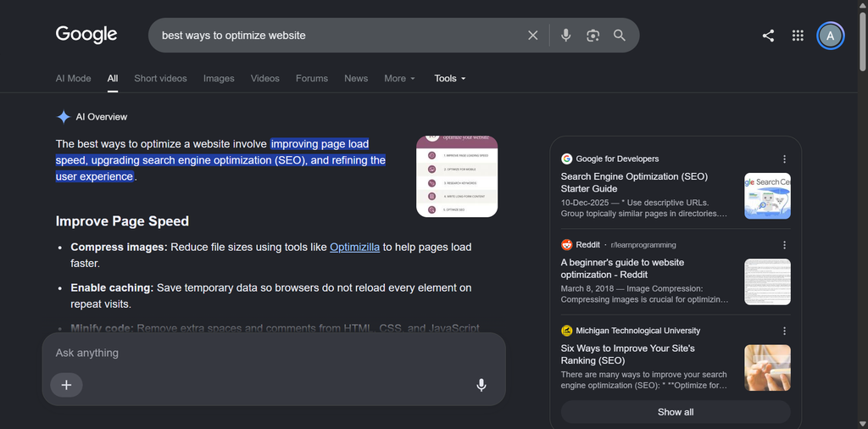The image size is (868, 429).
Task: Select the All results tab
Action: tap(113, 79)
